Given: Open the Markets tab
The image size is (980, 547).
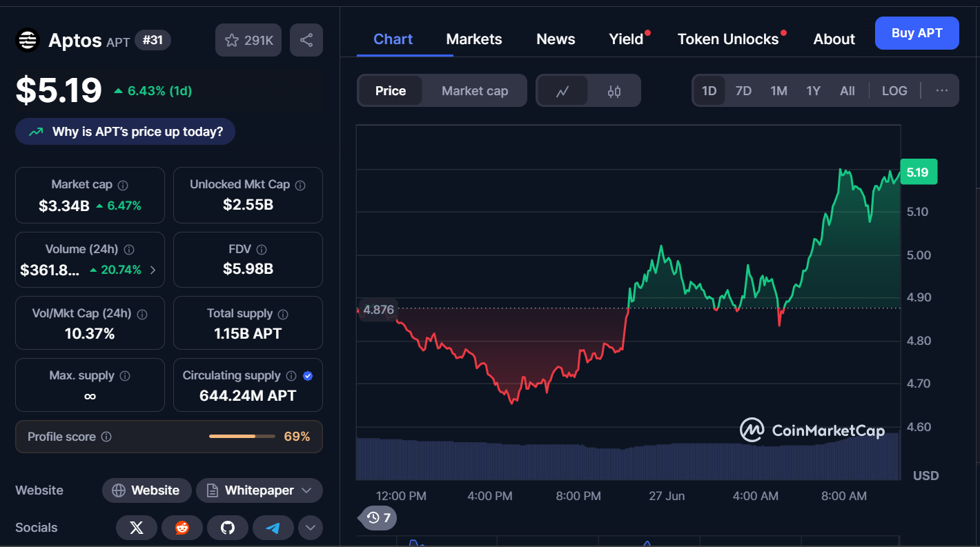Looking at the screenshot, I should (474, 39).
